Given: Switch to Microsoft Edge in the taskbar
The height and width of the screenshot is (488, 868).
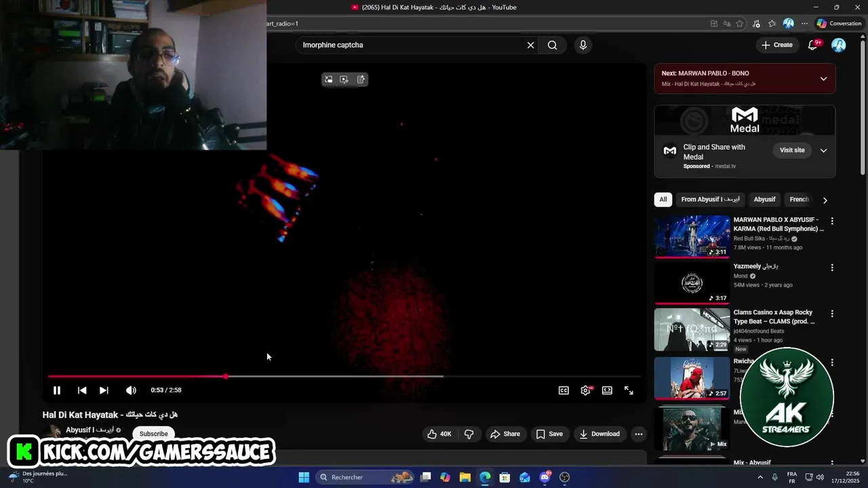Looking at the screenshot, I should [485, 477].
